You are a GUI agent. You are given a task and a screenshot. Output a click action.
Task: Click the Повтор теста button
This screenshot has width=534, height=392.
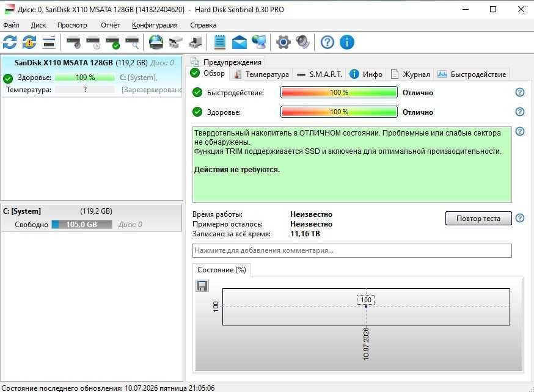click(x=478, y=219)
